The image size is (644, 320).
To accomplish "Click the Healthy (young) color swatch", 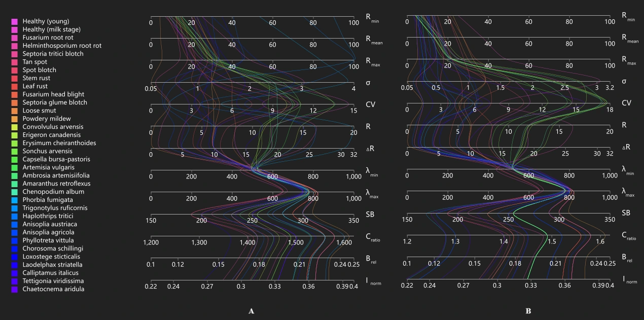I will (15, 21).
